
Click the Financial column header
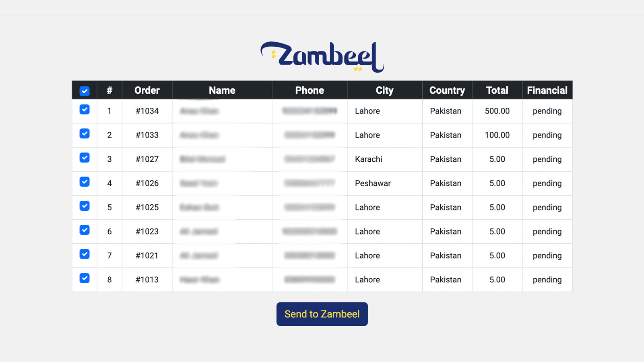(547, 90)
